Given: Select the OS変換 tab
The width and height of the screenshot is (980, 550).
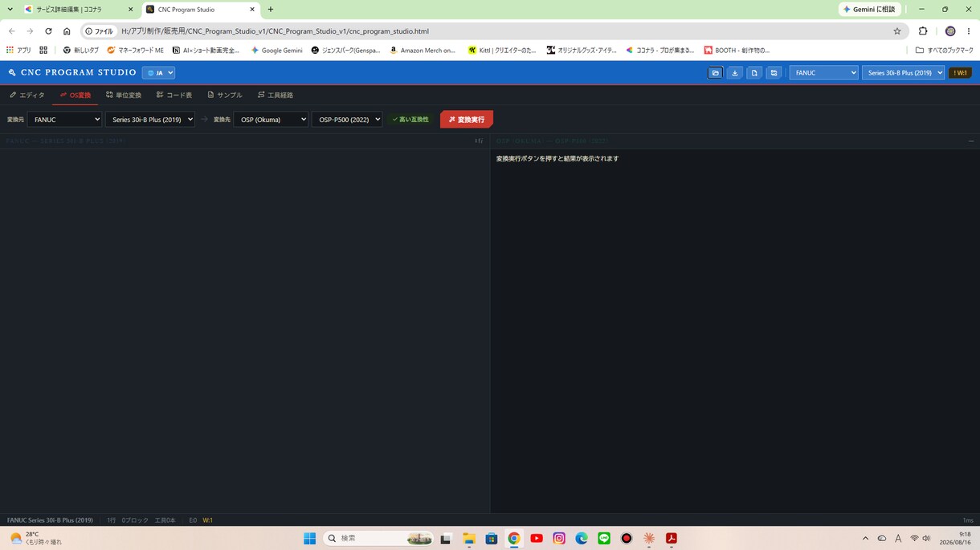Looking at the screenshot, I should [x=76, y=95].
